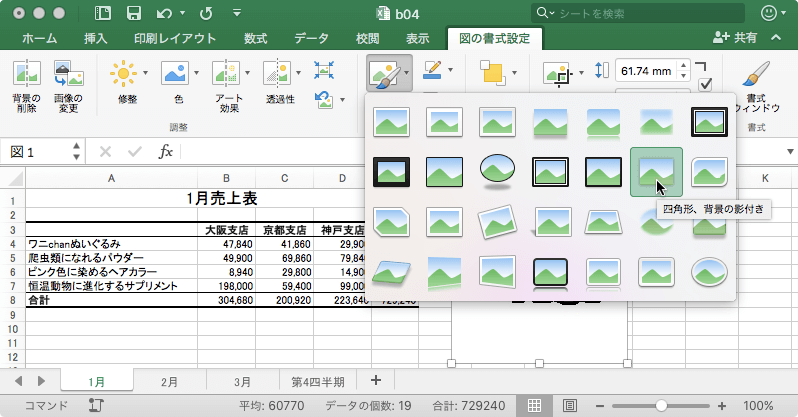Open the 書式ウィンドウ format pane
Screen dimensions: 798x417
click(x=758, y=76)
